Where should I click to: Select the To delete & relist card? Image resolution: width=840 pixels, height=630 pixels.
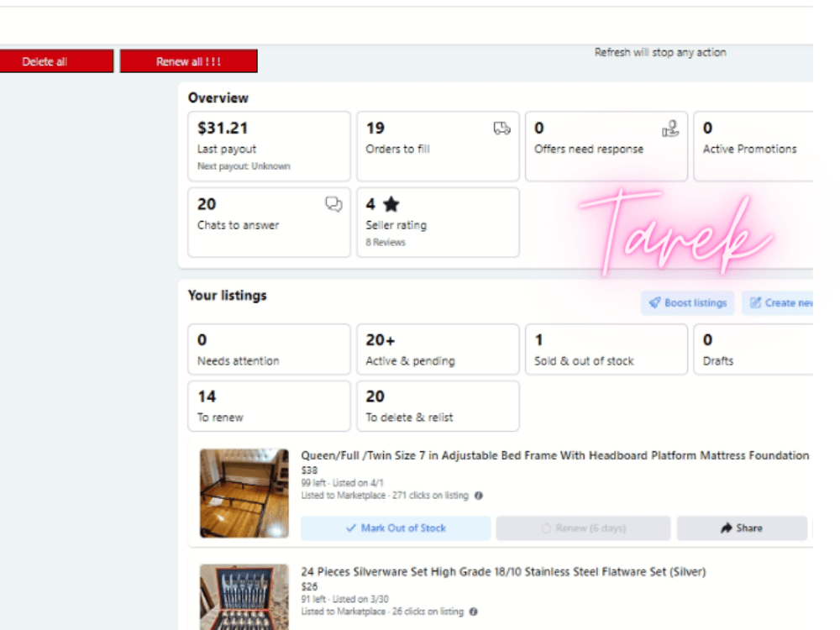(x=438, y=406)
